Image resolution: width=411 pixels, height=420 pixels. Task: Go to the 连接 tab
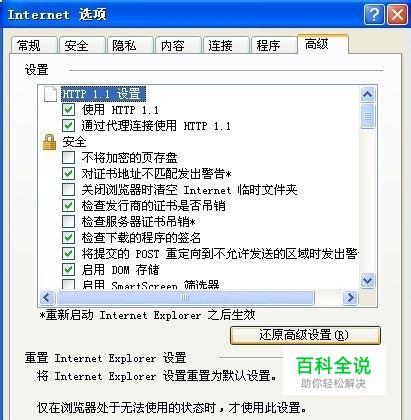[x=226, y=46]
